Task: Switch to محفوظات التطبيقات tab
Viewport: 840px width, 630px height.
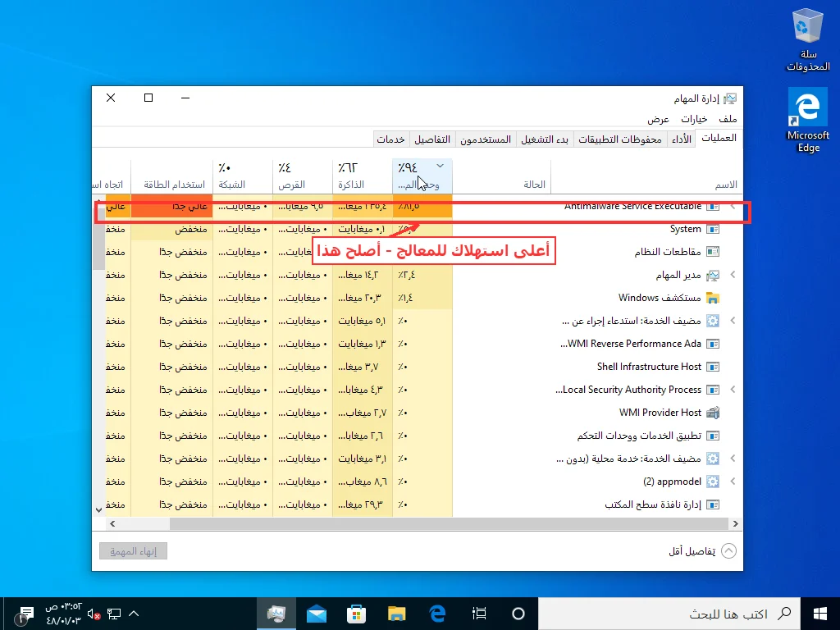Action: click(620, 139)
